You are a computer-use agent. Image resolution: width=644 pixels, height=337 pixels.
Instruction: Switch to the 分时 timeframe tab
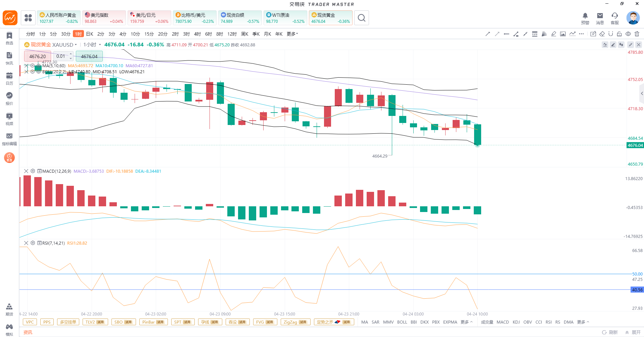pos(30,34)
